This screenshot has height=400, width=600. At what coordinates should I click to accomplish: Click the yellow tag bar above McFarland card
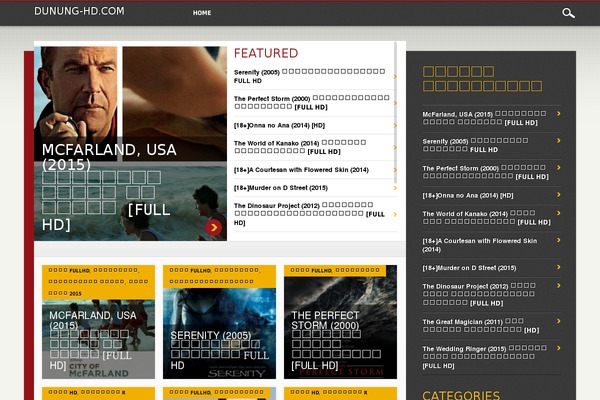pyautogui.click(x=98, y=282)
